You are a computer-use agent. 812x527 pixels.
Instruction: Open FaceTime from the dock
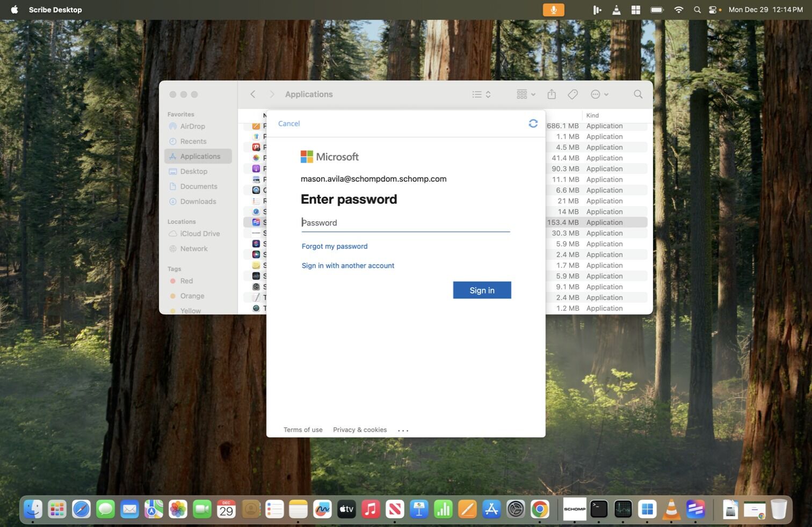[202, 509]
